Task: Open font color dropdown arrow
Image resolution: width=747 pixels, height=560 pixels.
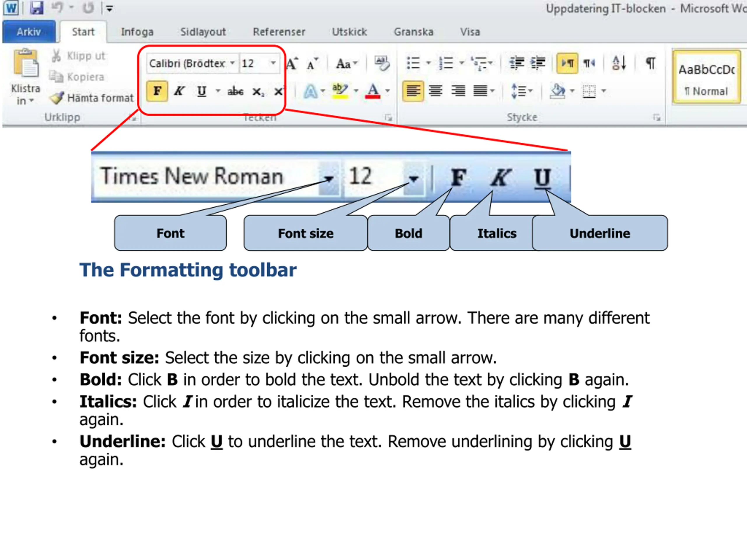Action: click(388, 91)
